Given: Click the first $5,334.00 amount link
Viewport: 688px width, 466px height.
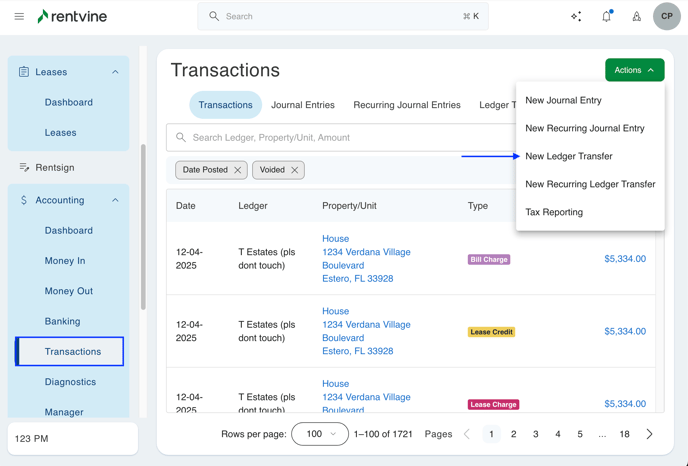Looking at the screenshot, I should [x=625, y=259].
